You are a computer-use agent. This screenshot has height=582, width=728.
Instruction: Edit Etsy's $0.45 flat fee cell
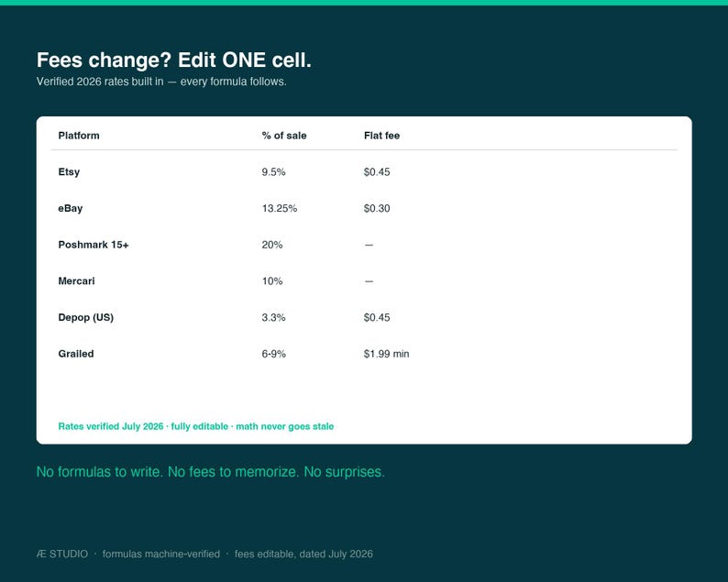(377, 171)
